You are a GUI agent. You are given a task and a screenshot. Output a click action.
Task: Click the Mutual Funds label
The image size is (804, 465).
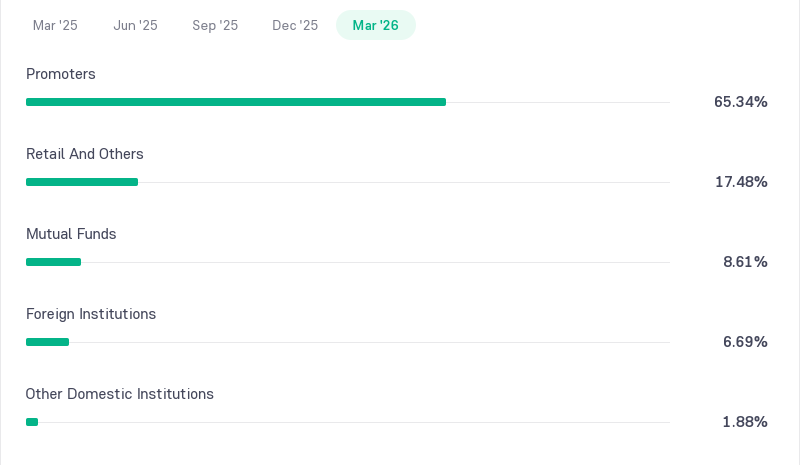71,234
